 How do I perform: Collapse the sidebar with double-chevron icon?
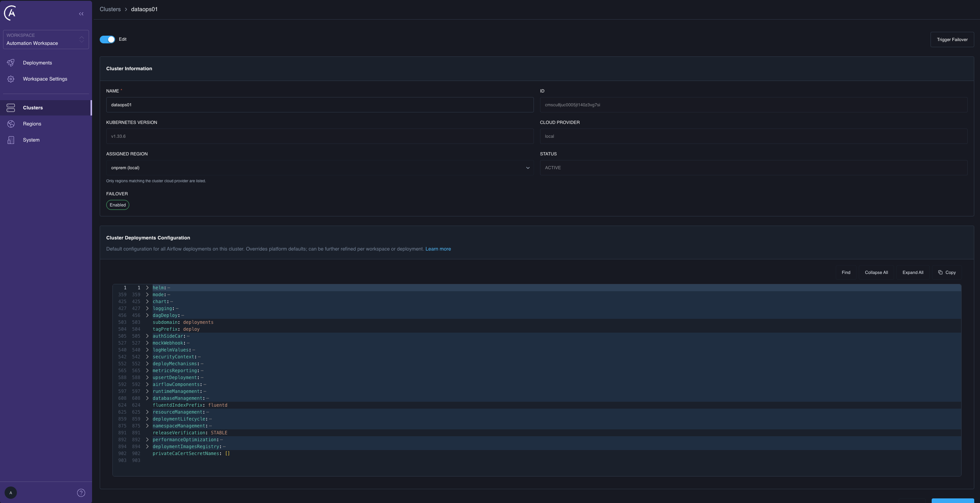(x=81, y=14)
